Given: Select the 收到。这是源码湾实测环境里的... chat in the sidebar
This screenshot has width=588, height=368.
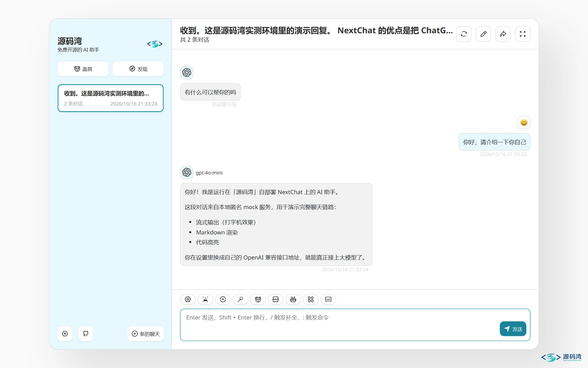Looking at the screenshot, I should [111, 98].
